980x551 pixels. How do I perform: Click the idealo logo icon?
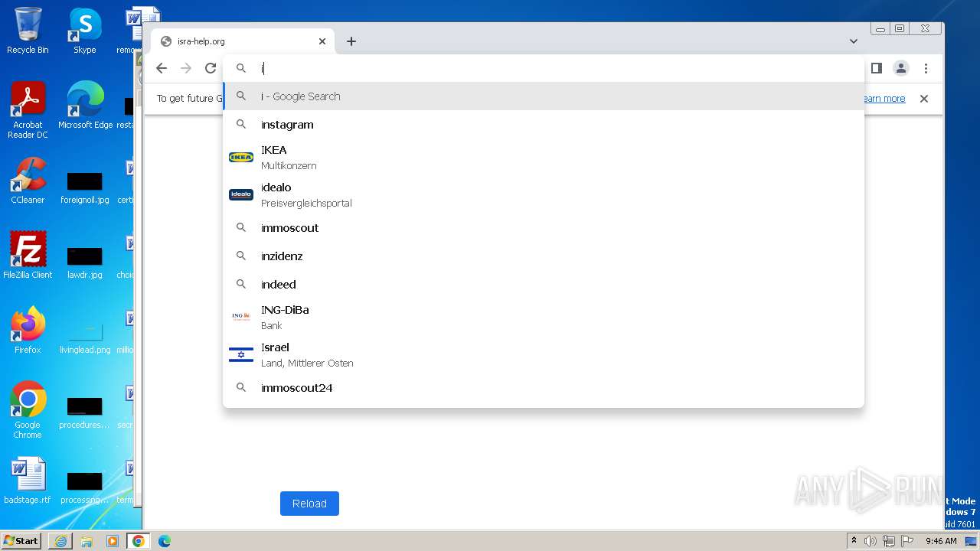tap(241, 194)
